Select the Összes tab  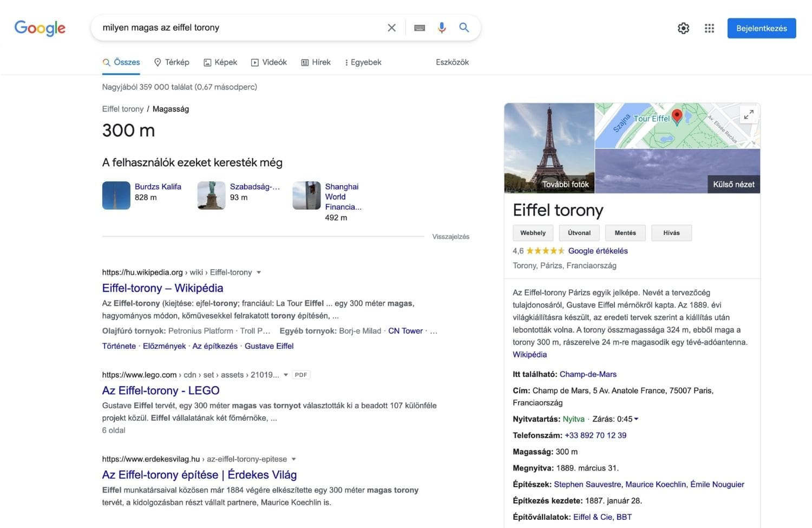[121, 62]
